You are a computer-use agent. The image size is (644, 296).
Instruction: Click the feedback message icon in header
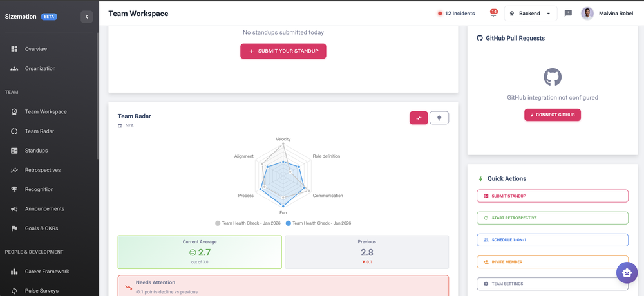(x=568, y=14)
